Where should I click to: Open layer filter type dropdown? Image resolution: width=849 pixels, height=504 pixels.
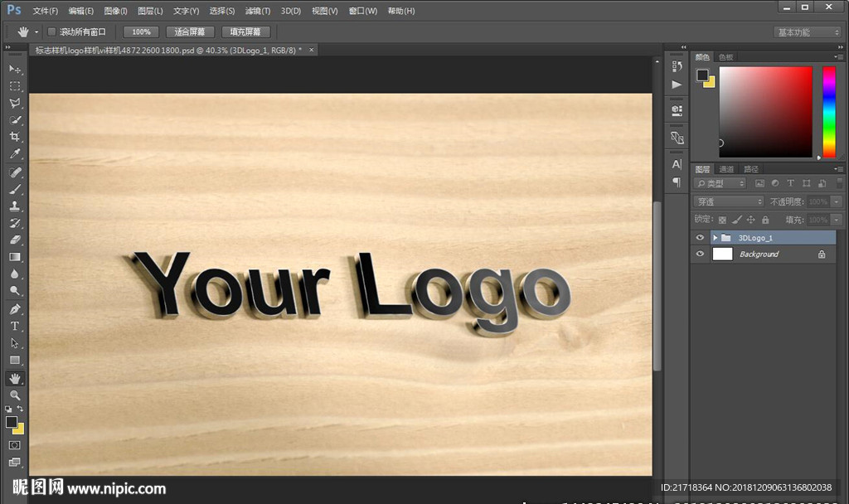720,183
